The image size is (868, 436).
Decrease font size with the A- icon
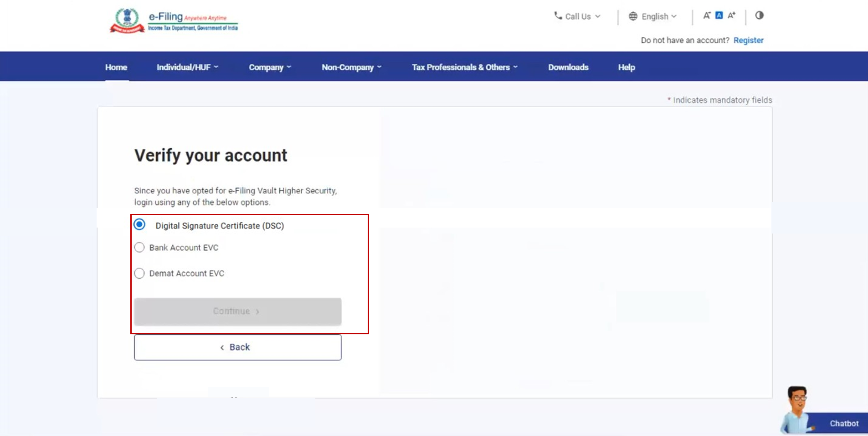pyautogui.click(x=706, y=16)
